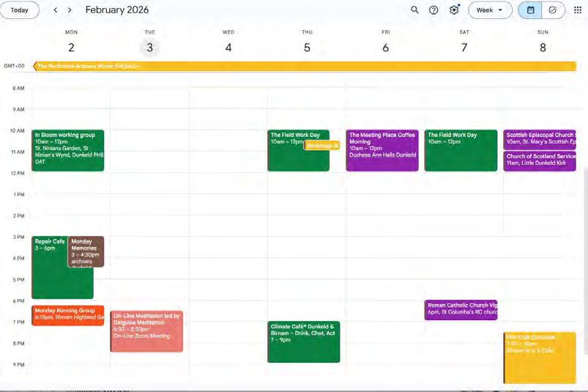This screenshot has width=588, height=392.
Task: Open the Settings gear menu
Action: pyautogui.click(x=454, y=10)
